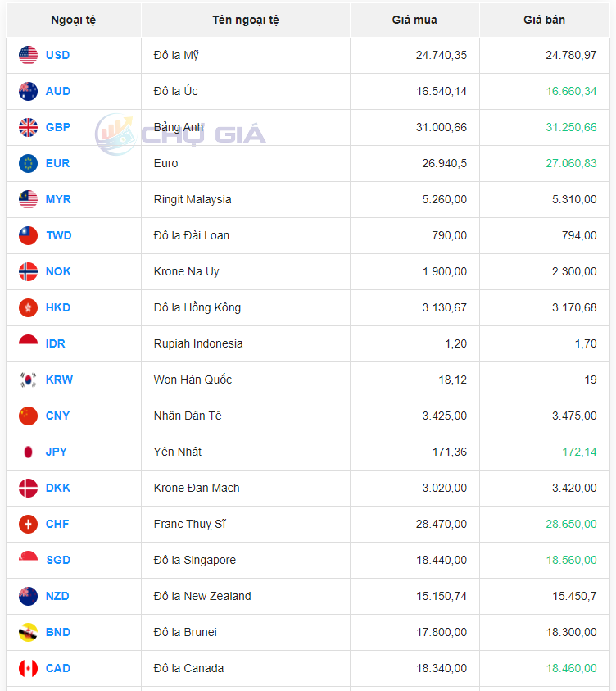Click the Giá bán column header
Viewport: 616px width, 691px height.
[x=544, y=20]
